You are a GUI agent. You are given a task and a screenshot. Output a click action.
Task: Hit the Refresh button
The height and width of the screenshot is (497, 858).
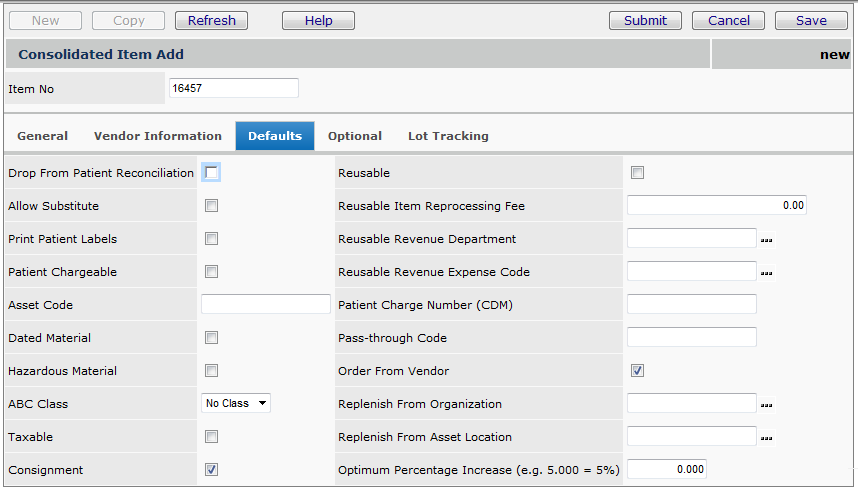pos(212,21)
